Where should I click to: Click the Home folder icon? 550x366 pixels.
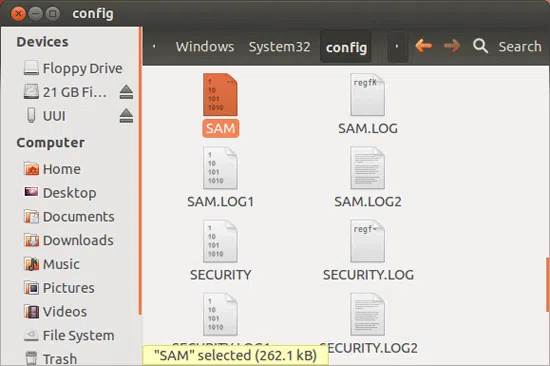coord(31,169)
